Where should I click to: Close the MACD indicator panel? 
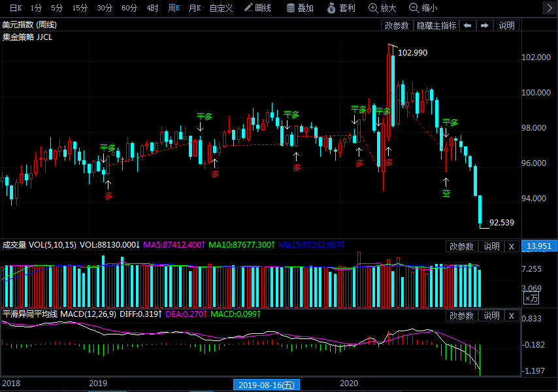[x=512, y=316]
